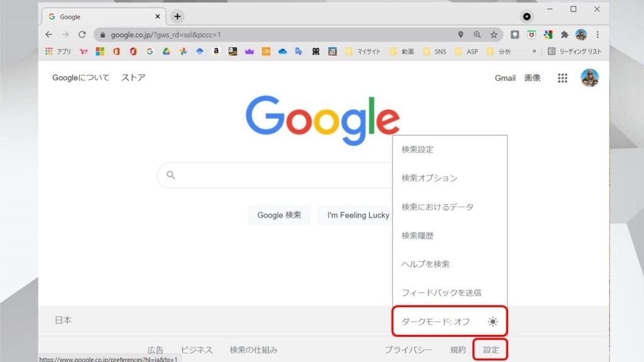The height and width of the screenshot is (362, 644).
Task: Open the Chrome three-dot menu
Action: [597, 35]
